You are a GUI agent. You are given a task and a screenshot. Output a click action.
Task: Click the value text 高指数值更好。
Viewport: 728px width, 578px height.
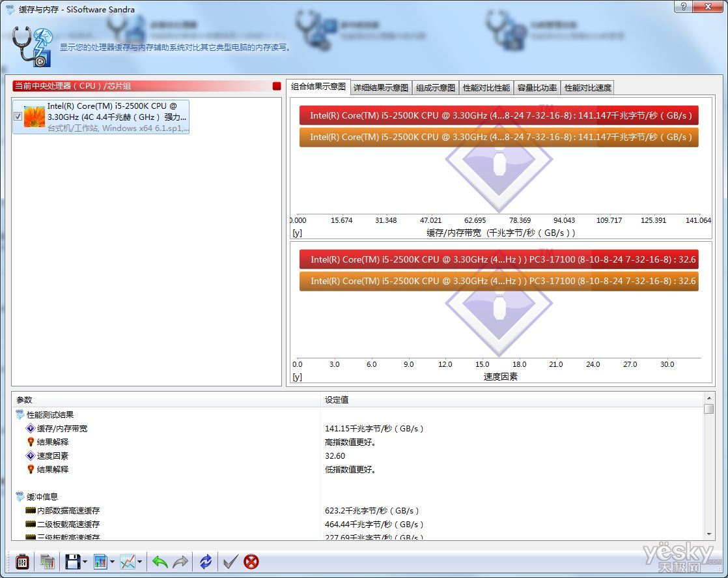tap(350, 442)
